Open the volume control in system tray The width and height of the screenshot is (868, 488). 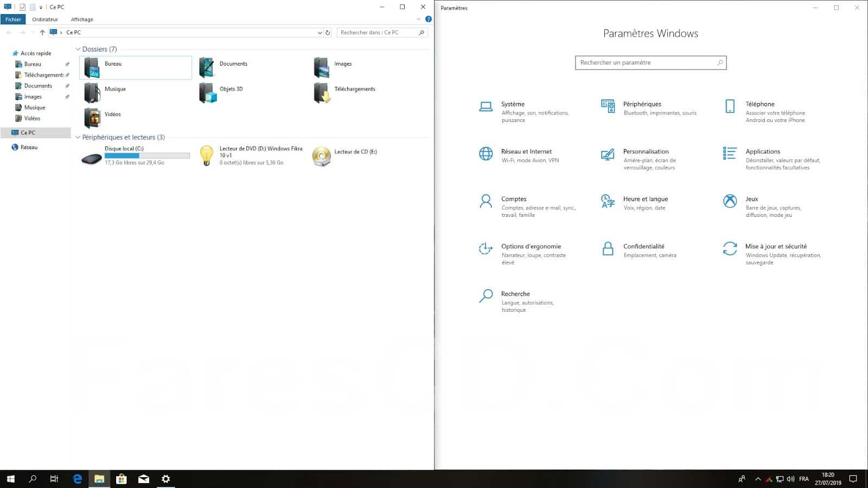pos(790,479)
